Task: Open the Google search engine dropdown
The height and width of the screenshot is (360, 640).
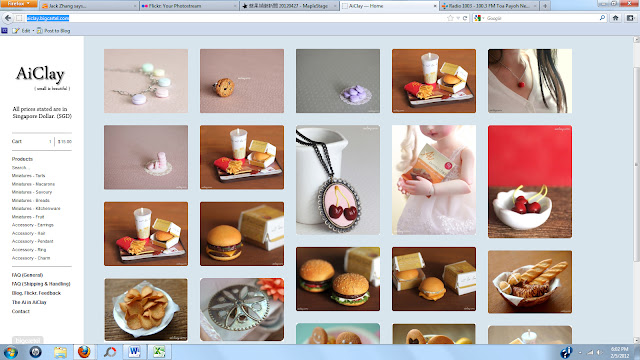Action: pyautogui.click(x=479, y=18)
